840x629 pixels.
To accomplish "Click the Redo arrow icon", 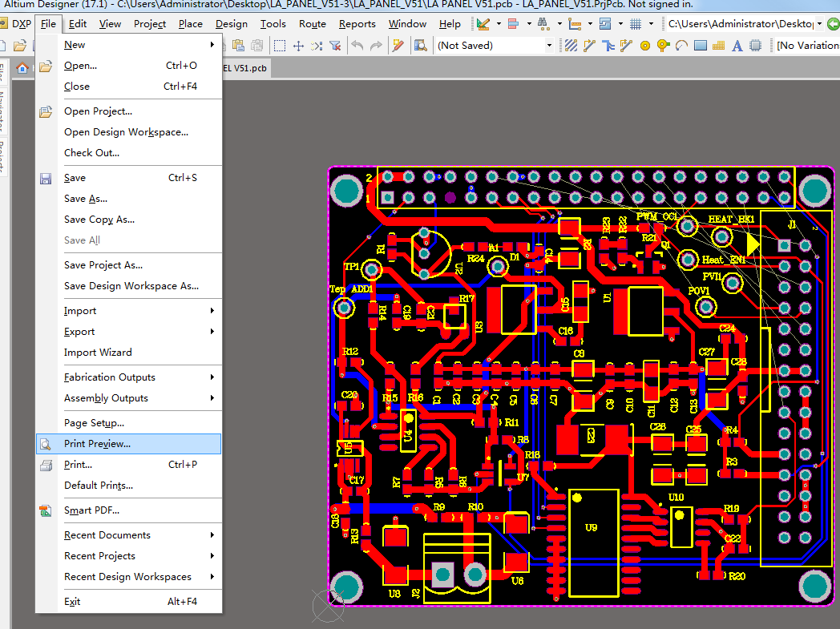I will tap(376, 46).
